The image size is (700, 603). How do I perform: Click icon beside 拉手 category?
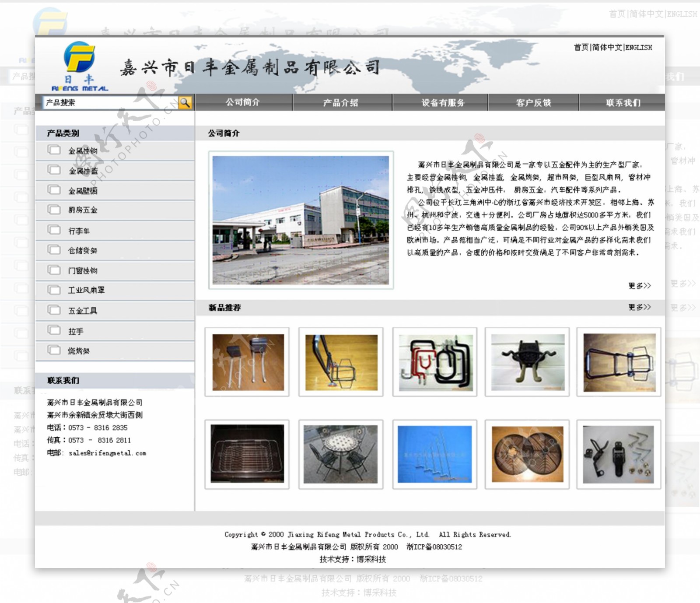coord(54,330)
